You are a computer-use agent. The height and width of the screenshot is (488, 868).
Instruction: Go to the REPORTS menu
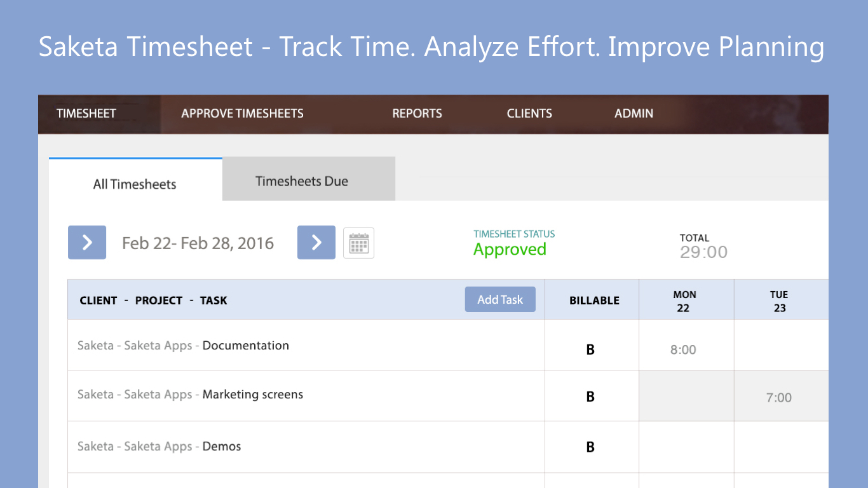417,114
